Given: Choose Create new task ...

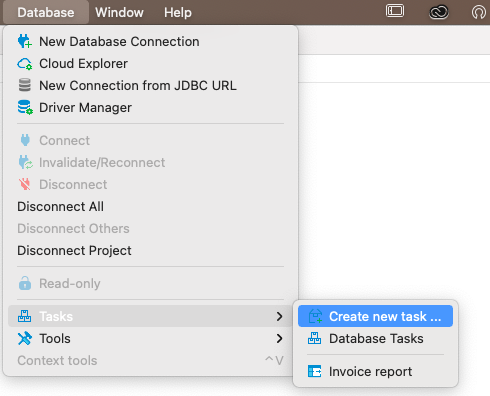Looking at the screenshot, I should point(375,316).
